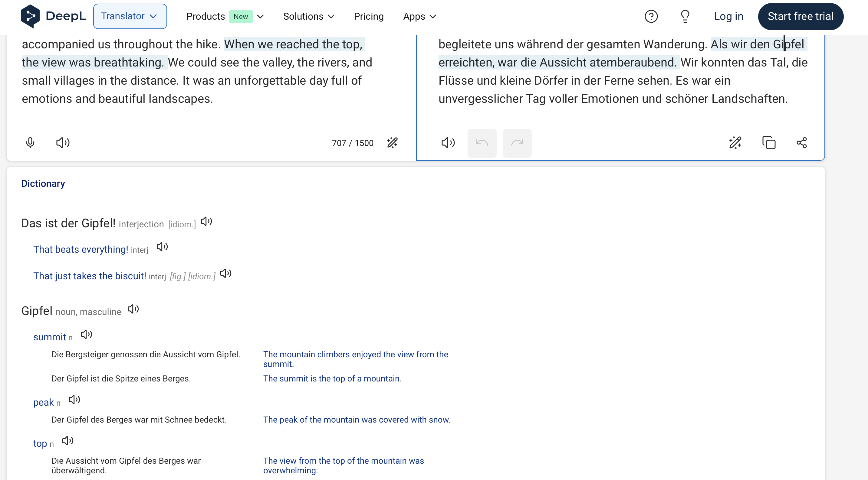This screenshot has height=480, width=868.
Task: Click the share translation icon
Action: tap(802, 143)
